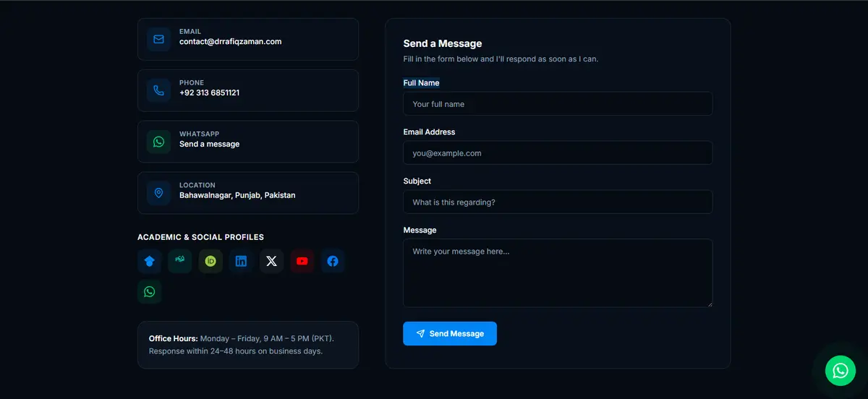The height and width of the screenshot is (399, 868).
Task: Open the red YouTube channel icon
Action: pos(302,261)
